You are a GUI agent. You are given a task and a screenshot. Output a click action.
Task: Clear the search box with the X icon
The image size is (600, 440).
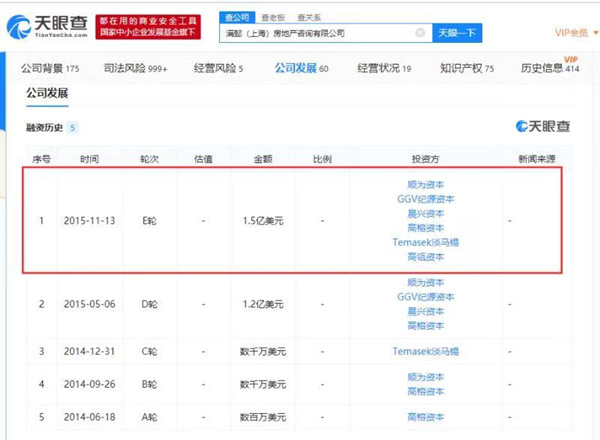tap(419, 33)
